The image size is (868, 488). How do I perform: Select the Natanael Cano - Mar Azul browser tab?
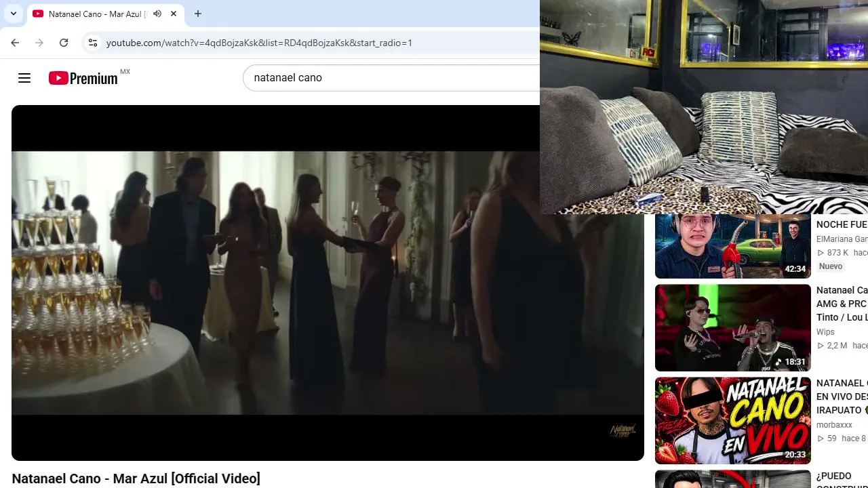pyautogui.click(x=105, y=14)
